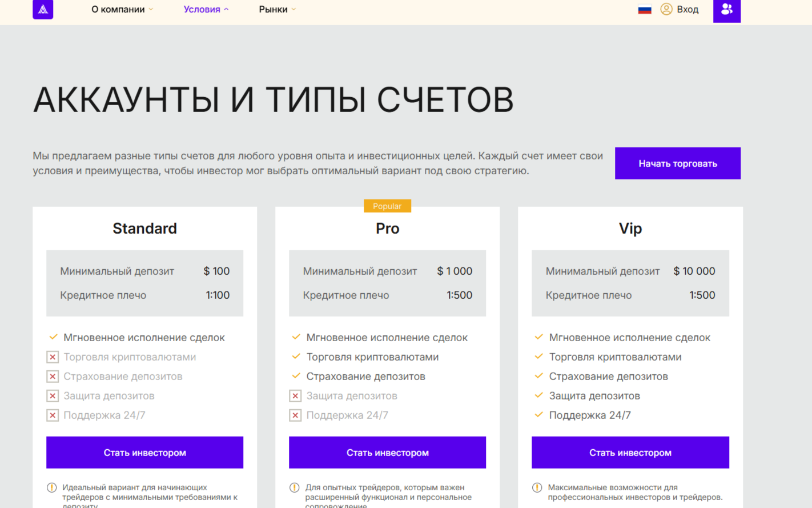
Task: Click Standard X icon for Страхование депозитов
Action: [53, 377]
